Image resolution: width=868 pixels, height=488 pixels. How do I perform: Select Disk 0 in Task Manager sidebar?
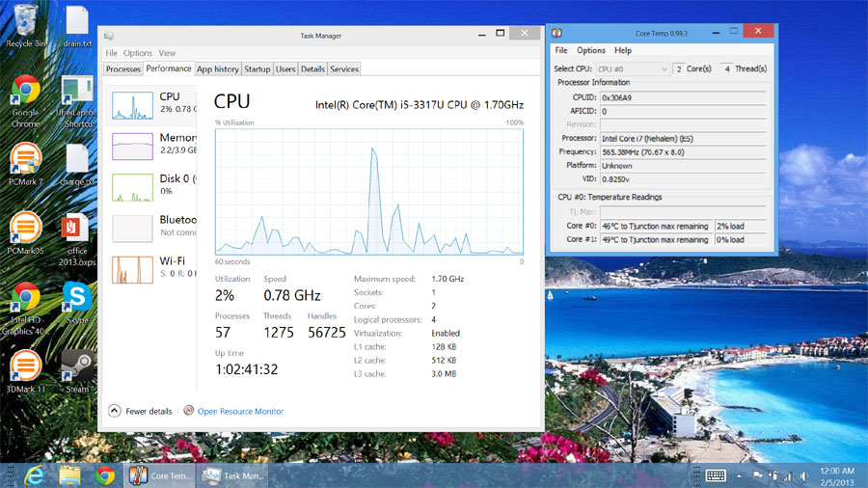[152, 187]
